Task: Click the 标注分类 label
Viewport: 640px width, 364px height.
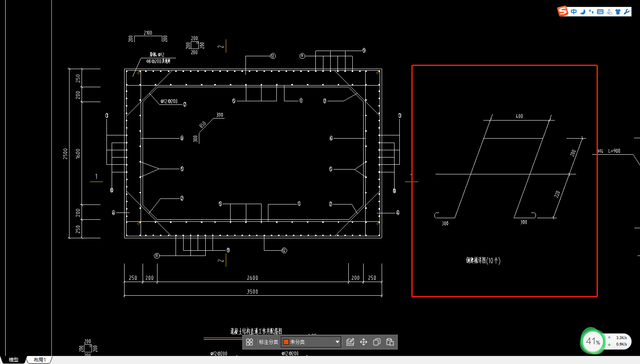Action: click(268, 342)
